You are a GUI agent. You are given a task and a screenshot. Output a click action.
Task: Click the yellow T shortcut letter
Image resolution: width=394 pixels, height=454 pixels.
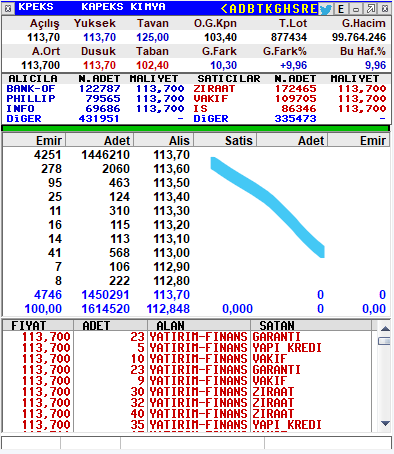coord(260,9)
